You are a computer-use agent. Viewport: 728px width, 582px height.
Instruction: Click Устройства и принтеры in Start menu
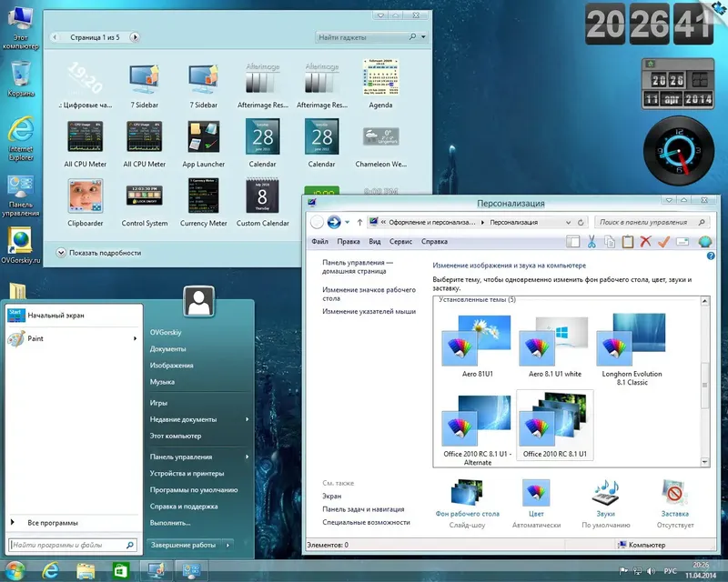point(187,474)
